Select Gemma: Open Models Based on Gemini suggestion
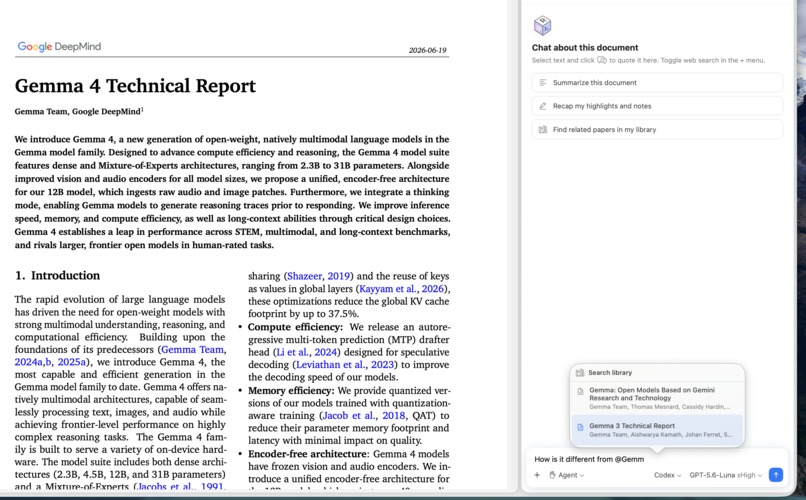This screenshot has width=806, height=500. coord(657,398)
